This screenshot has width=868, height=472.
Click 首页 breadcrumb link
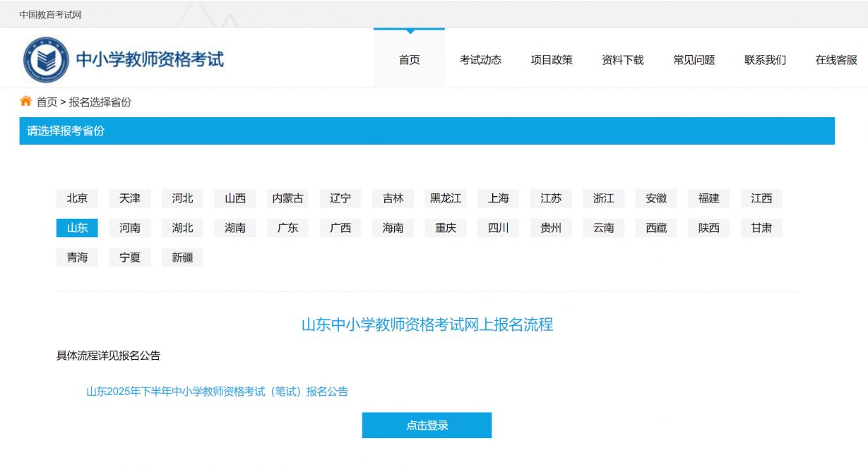tap(47, 102)
